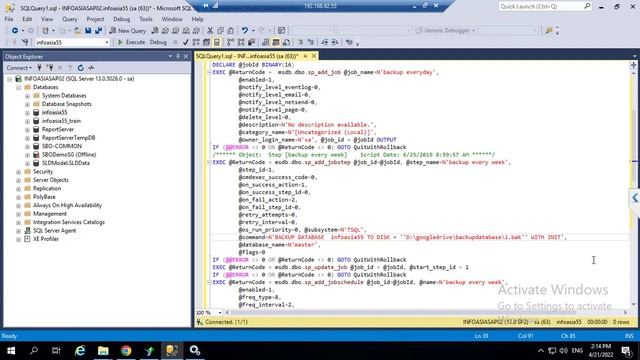Open the View menu

47,19
